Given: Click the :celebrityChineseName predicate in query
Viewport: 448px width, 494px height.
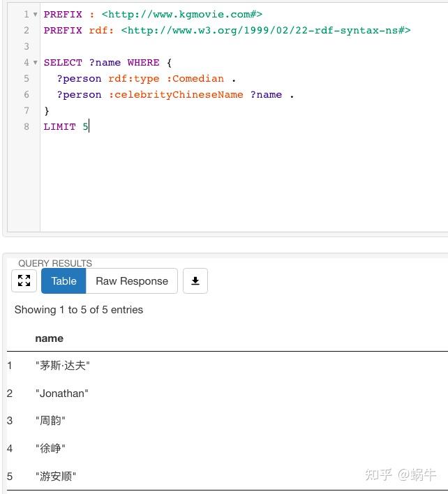Looking at the screenshot, I should click(x=176, y=94).
